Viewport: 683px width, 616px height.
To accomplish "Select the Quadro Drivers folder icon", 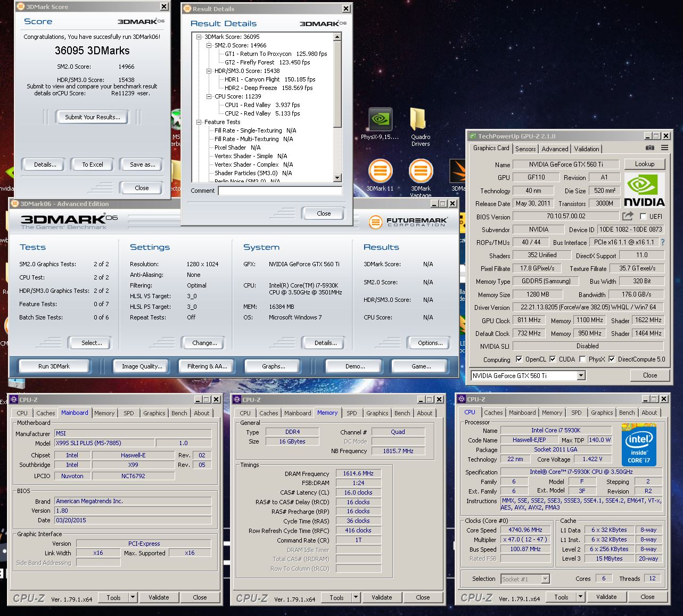I will [x=420, y=127].
